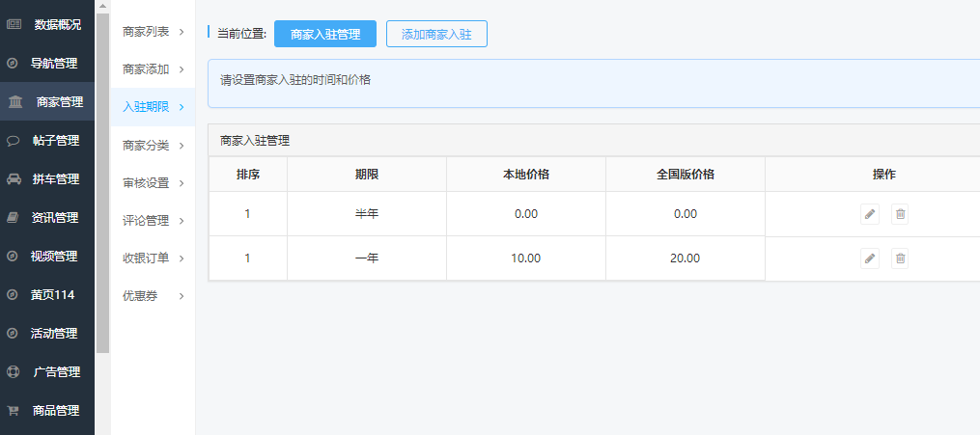Click the compass icon beside 导航管理
This screenshot has height=435, width=980.
pos(12,63)
